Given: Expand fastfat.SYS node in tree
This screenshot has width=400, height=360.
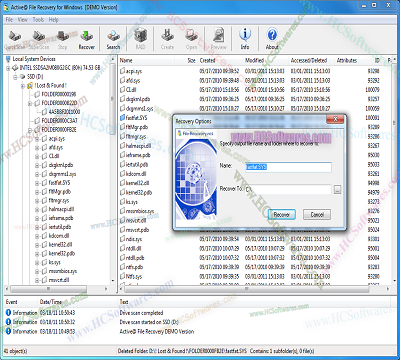Looking at the screenshot, I should click(x=37, y=183).
